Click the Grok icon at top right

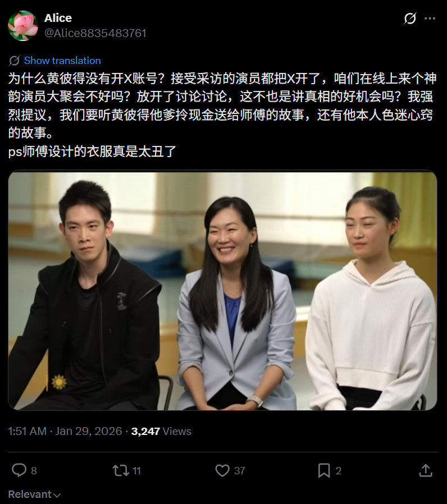pyautogui.click(x=410, y=19)
